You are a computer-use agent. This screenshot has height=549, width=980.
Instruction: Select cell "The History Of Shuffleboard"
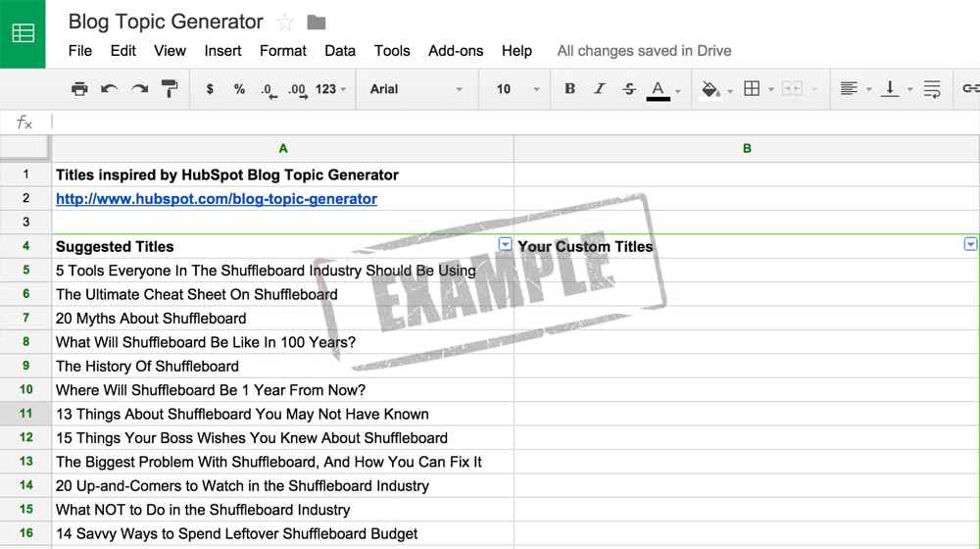pyautogui.click(x=283, y=366)
